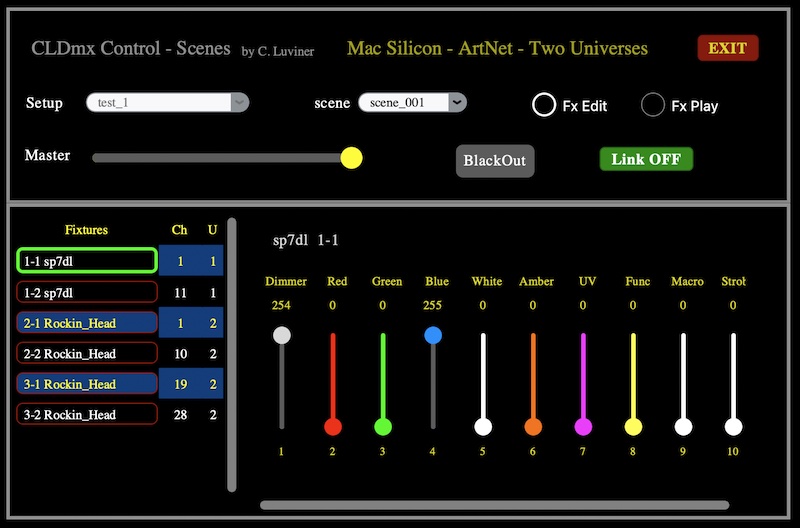Click the Blue channel slider knob

click(433, 335)
